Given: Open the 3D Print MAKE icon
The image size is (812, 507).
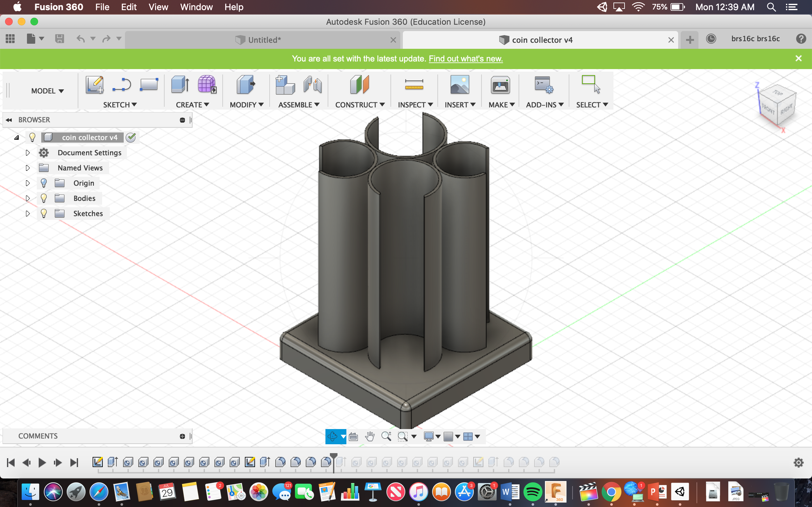Looking at the screenshot, I should click(x=500, y=85).
